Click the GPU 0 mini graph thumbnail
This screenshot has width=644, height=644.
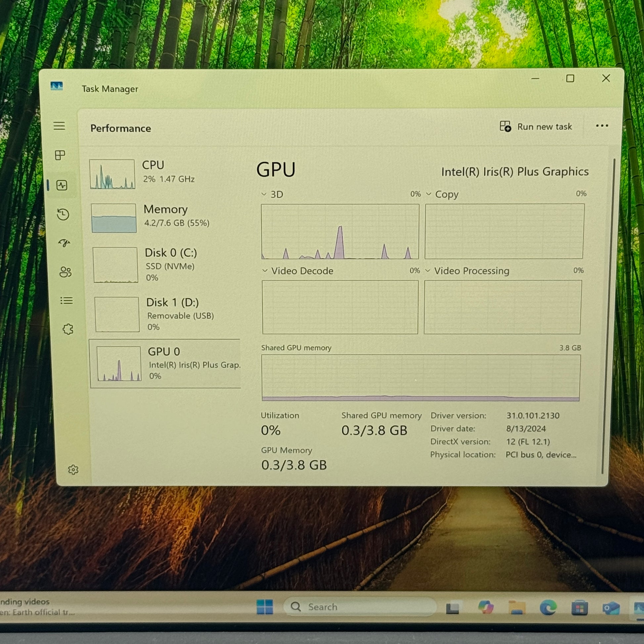pyautogui.click(x=119, y=364)
